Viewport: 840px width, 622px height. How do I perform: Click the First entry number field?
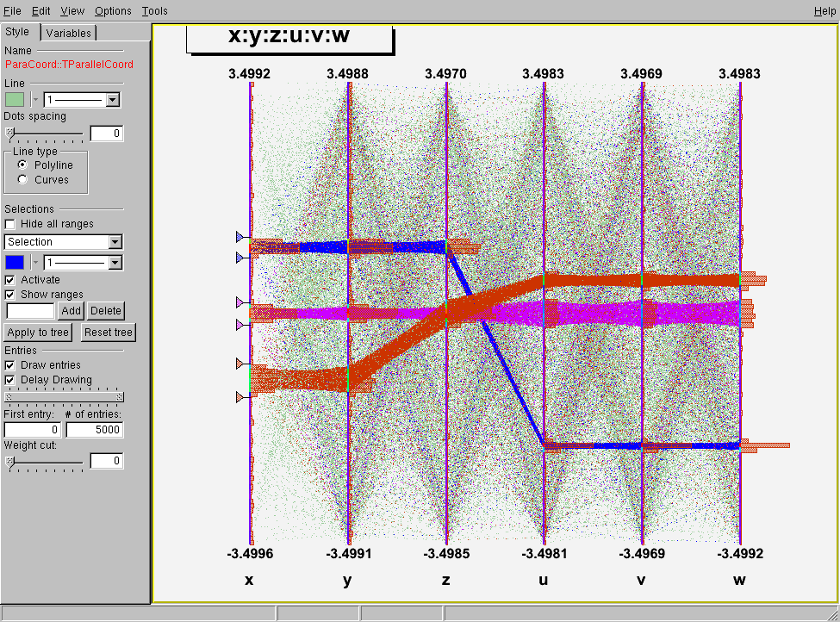[33, 430]
